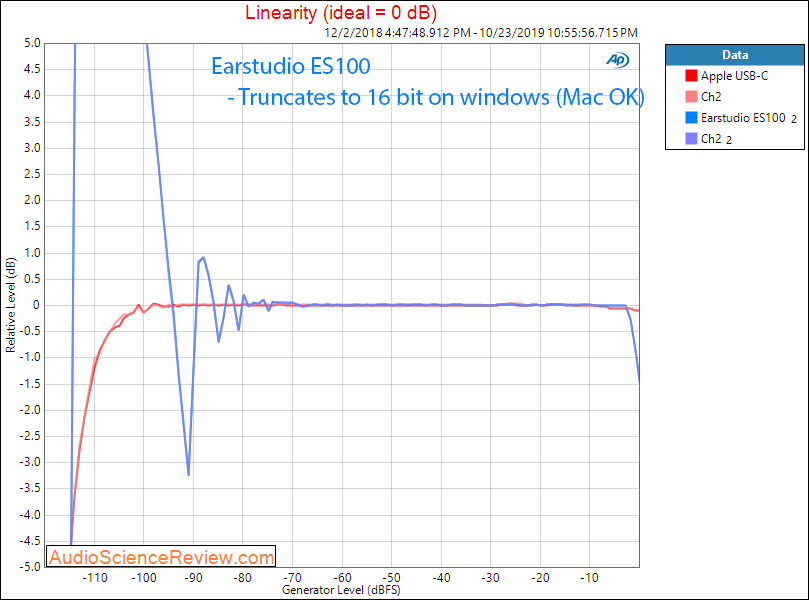This screenshot has height=600, width=809.
Task: Click the blue Earstudio ES100 legend swatch
Action: [x=691, y=118]
